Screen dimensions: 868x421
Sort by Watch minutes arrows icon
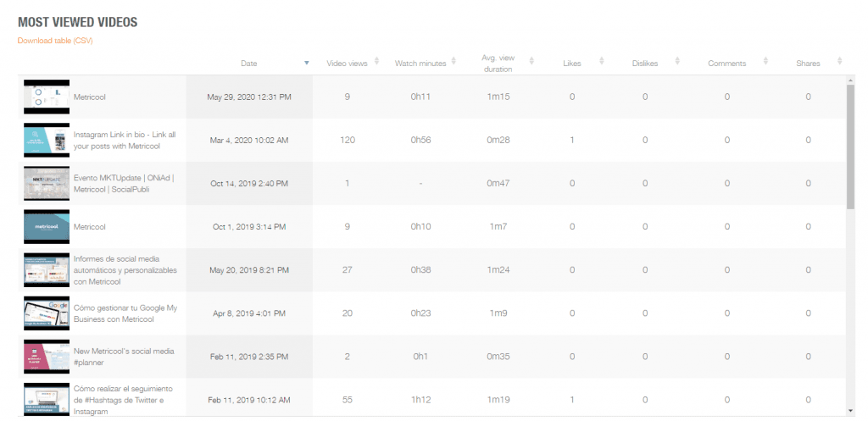coord(453,61)
